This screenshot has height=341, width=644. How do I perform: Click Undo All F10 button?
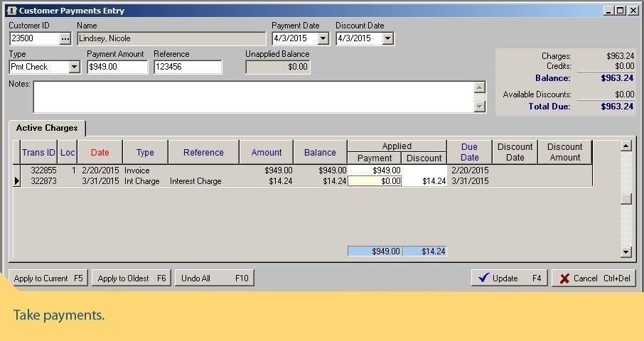214,278
